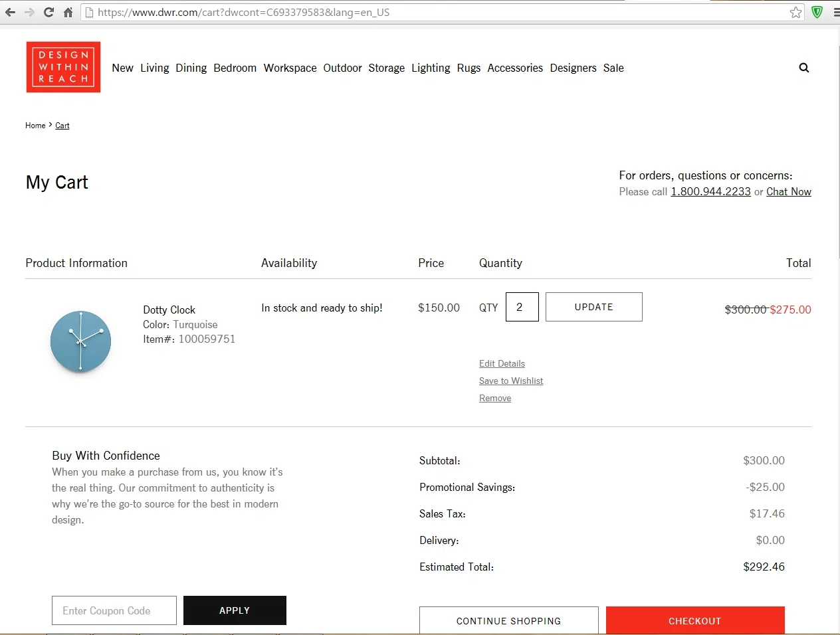Click the Cart breadcrumb link
Image resolution: width=840 pixels, height=635 pixels.
point(62,126)
